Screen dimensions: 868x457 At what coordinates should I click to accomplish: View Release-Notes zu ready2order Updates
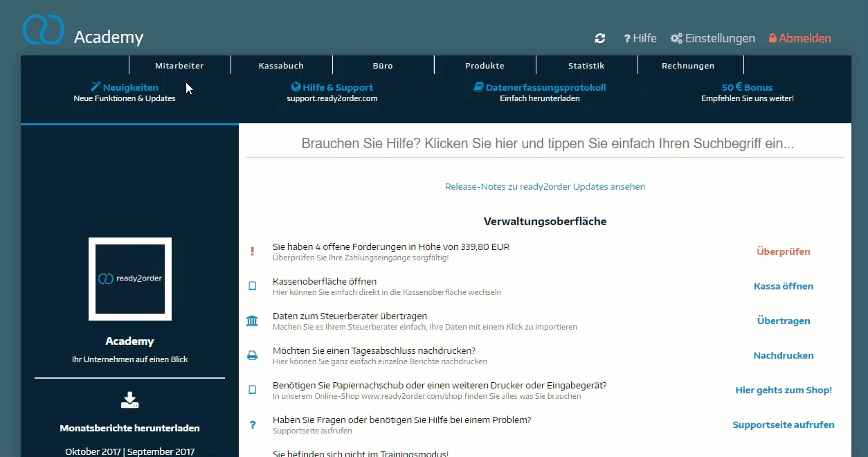(545, 186)
